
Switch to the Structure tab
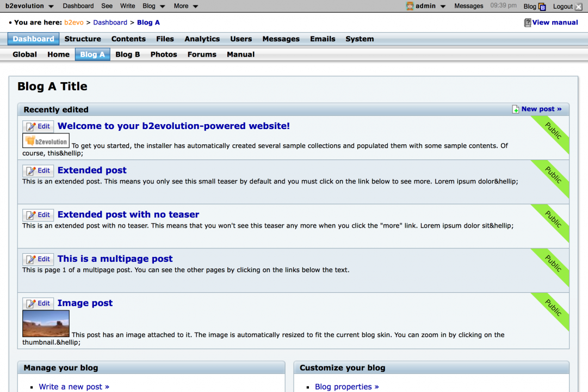[x=83, y=39]
